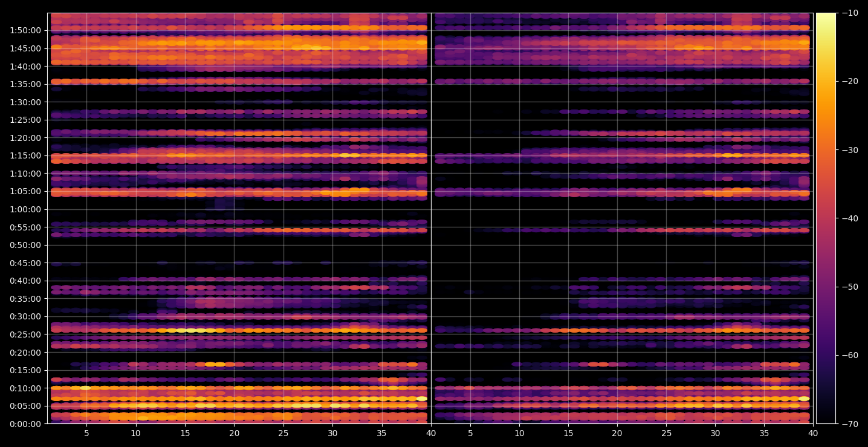Click the −30 colorbar scale label
Screen dimensions: 868x447
(x=849, y=150)
